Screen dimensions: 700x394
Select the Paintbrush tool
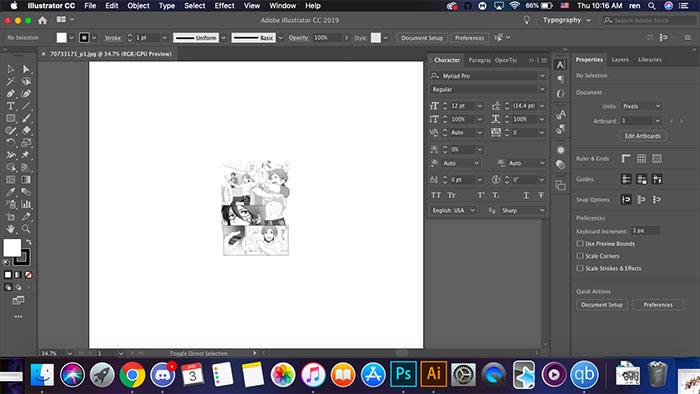pos(26,118)
